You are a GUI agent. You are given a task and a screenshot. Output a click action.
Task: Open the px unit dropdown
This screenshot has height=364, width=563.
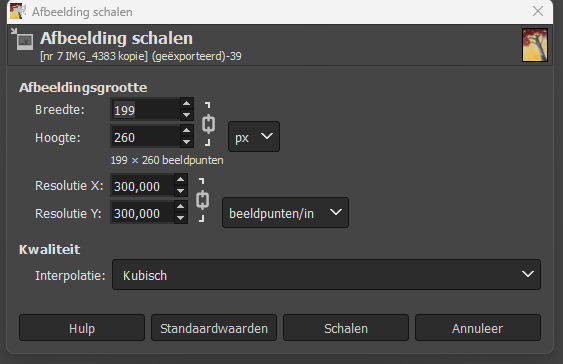(254, 137)
